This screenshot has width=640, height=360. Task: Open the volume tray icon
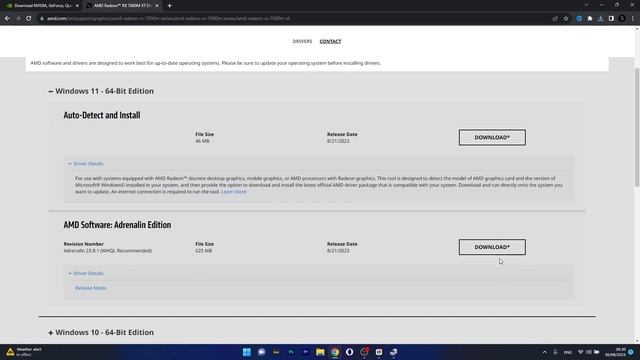point(589,352)
